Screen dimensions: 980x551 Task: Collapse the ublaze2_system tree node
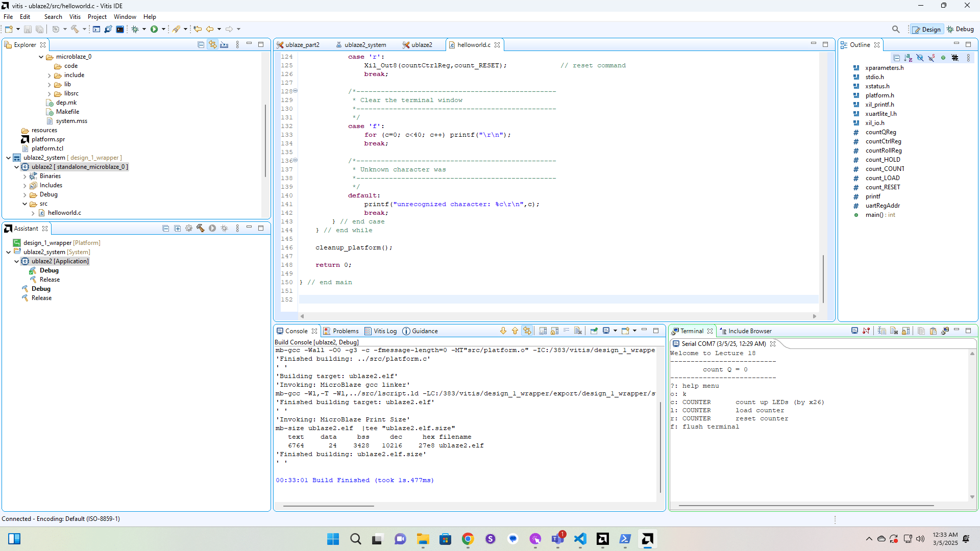(9, 158)
